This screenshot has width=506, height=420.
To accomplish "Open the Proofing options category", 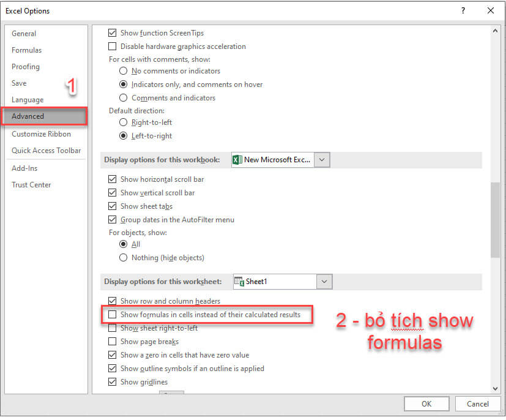I will 26,67.
